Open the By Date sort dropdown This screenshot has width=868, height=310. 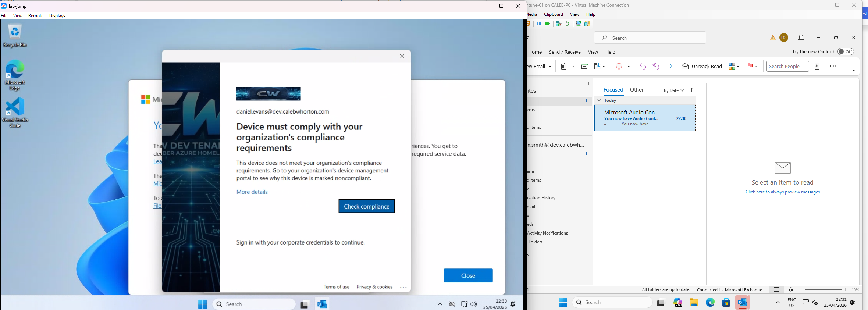674,90
